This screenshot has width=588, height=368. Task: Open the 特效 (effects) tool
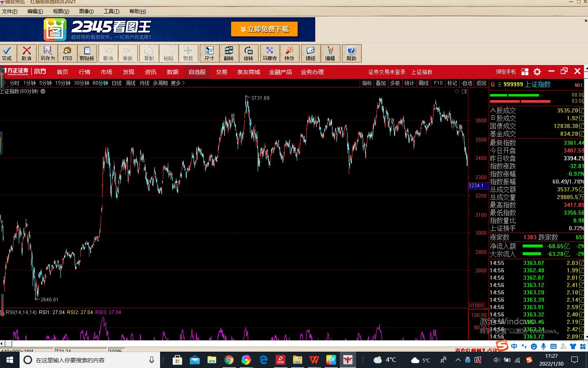290,54
